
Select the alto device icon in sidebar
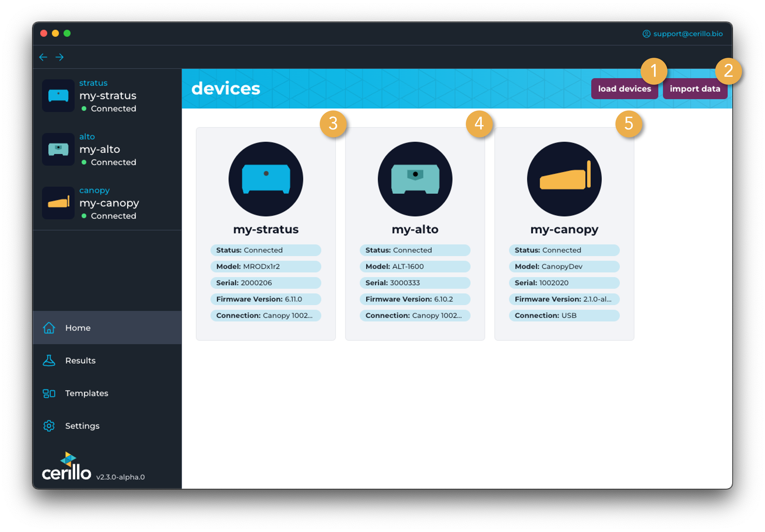58,149
